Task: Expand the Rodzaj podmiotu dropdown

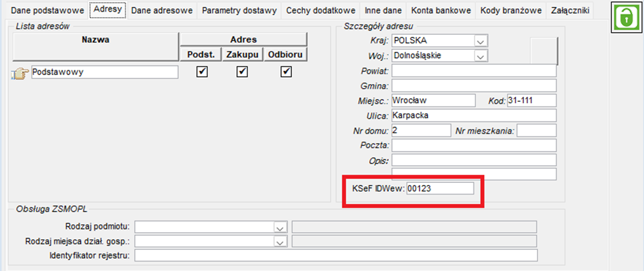Action: pyautogui.click(x=280, y=227)
